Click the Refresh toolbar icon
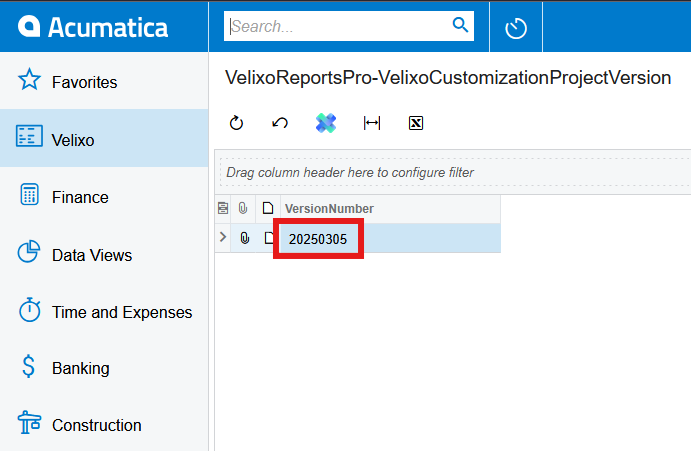691x451 pixels. [236, 123]
